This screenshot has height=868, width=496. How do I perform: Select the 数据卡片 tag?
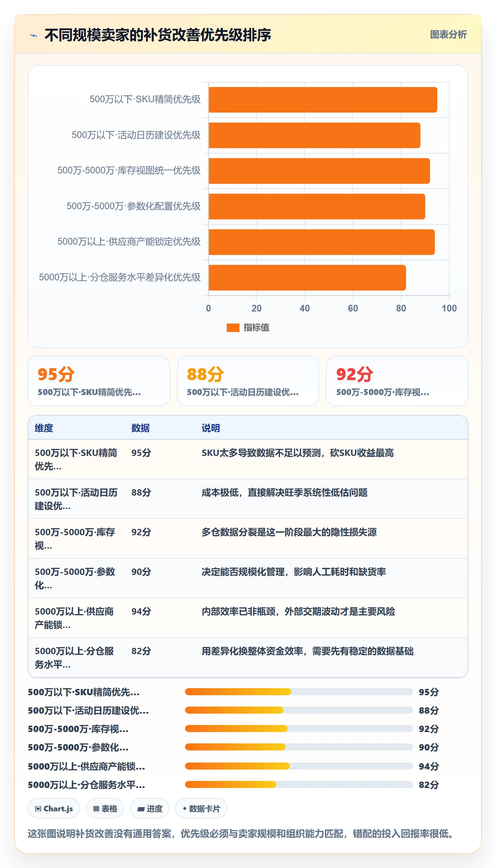tap(201, 809)
